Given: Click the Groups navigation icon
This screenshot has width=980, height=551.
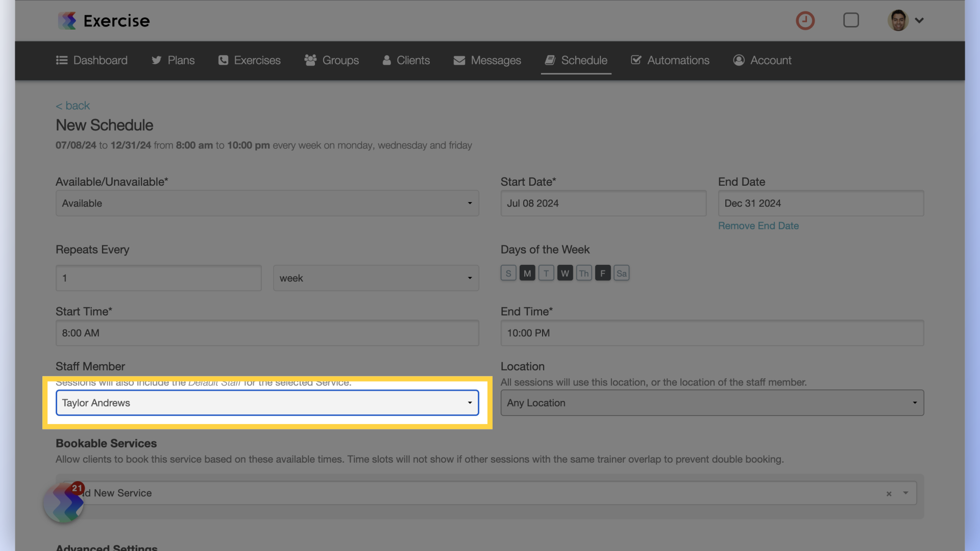Looking at the screenshot, I should pos(310,59).
